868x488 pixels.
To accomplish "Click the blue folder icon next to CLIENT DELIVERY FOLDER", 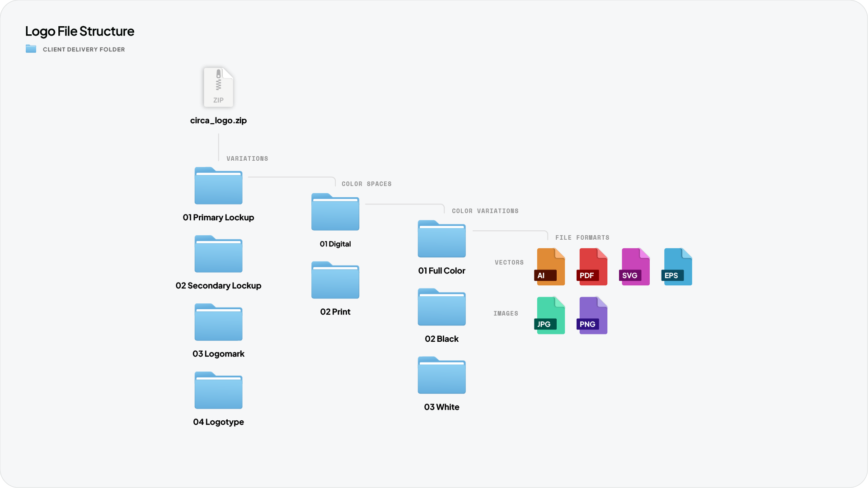I will (x=31, y=49).
